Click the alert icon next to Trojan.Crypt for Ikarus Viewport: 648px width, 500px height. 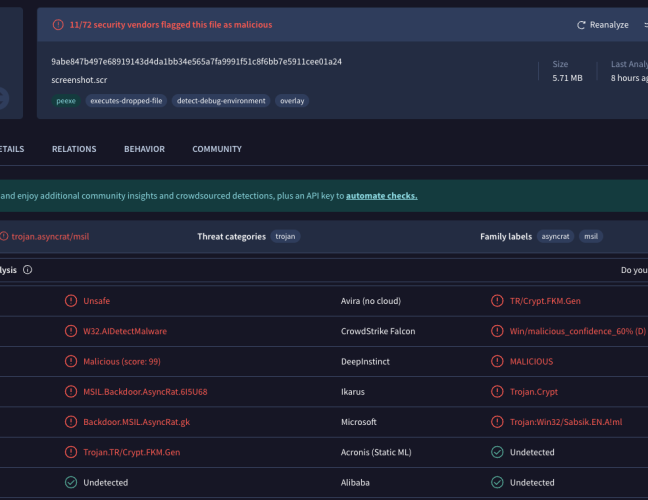[497, 392]
